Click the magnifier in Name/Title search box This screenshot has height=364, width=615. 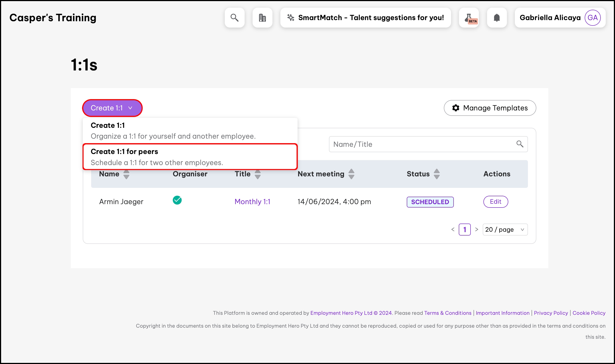(519, 144)
